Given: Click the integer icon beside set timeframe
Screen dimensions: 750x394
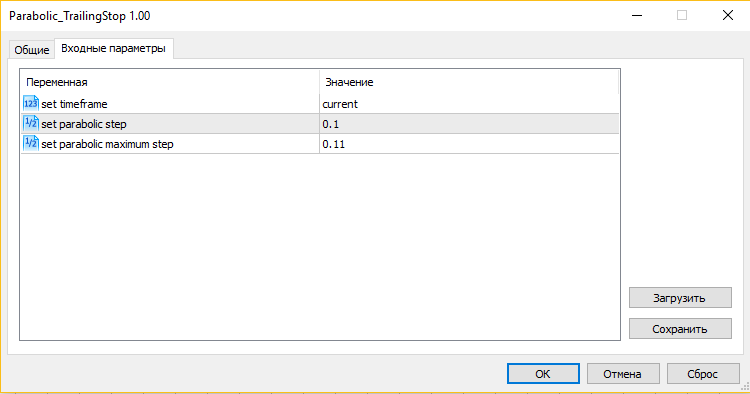Looking at the screenshot, I should coord(31,103).
